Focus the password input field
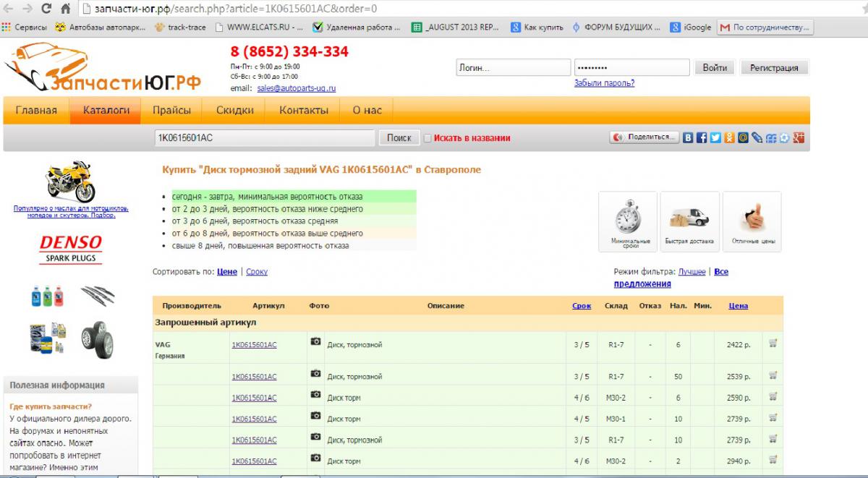This screenshot has height=478, width=868. point(632,68)
